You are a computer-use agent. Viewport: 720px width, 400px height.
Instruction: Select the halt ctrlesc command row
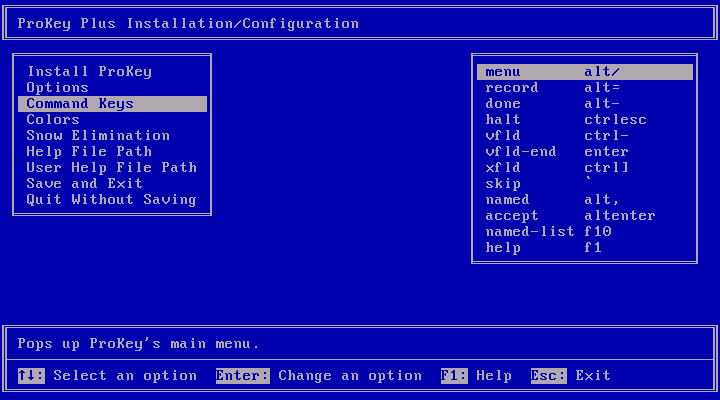click(x=585, y=120)
